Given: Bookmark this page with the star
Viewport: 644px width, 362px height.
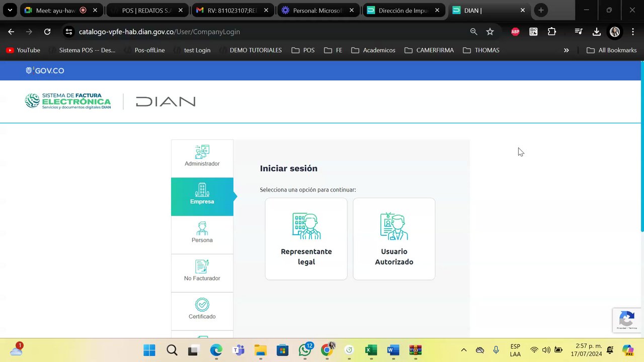Looking at the screenshot, I should (490, 32).
